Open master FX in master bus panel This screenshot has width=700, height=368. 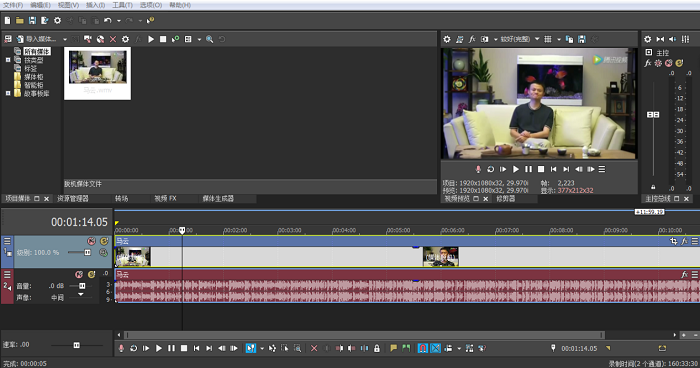click(x=648, y=63)
